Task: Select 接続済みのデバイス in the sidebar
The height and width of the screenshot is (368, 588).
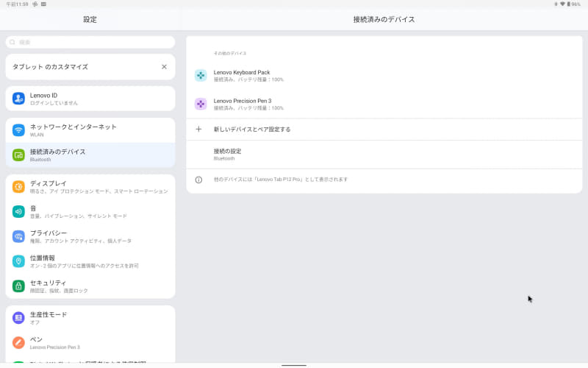Action: tap(90, 155)
